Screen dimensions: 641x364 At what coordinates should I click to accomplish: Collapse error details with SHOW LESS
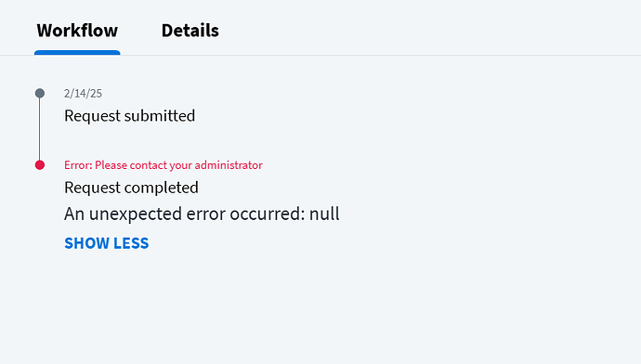107,243
